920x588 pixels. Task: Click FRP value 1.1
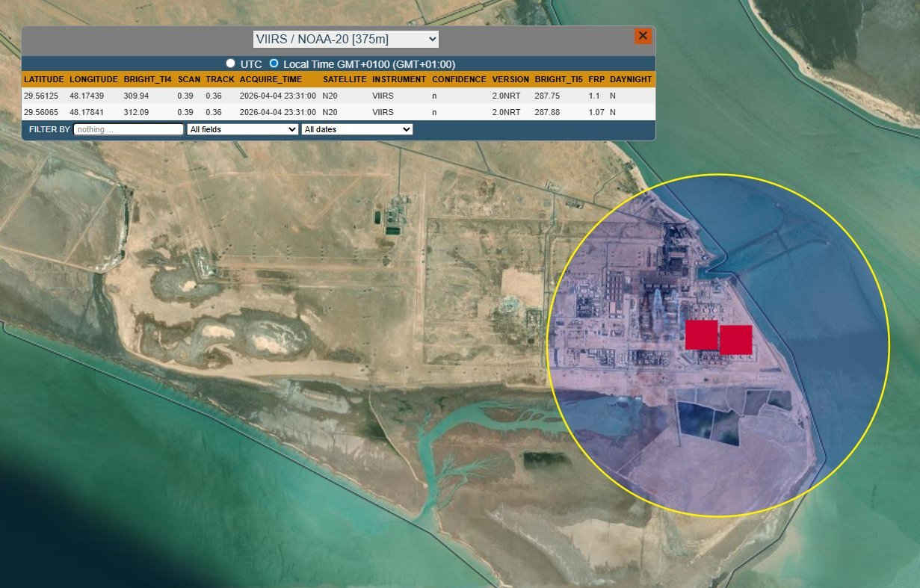tap(594, 96)
